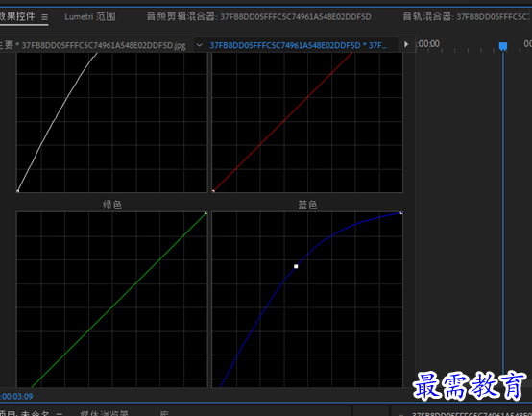Click the 00:03:09 timecode value
Viewport: 532px width, 416px height.
pyautogui.click(x=17, y=397)
